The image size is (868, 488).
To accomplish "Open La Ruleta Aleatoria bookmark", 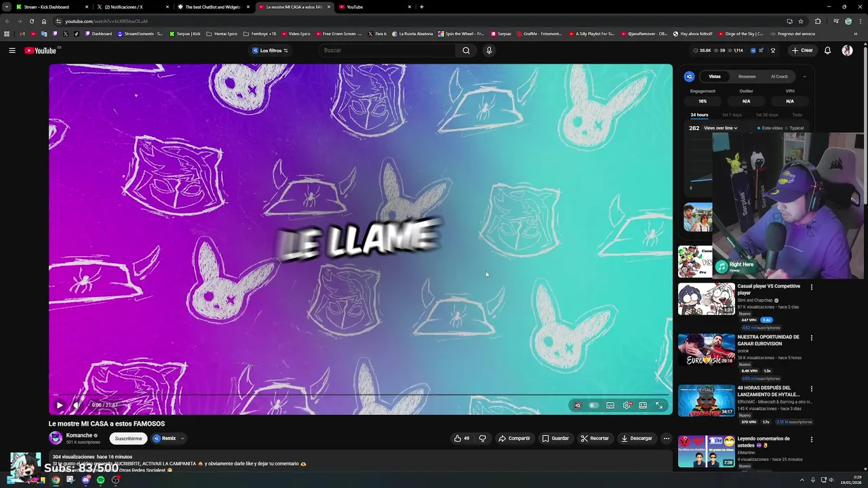I will click(x=412, y=34).
